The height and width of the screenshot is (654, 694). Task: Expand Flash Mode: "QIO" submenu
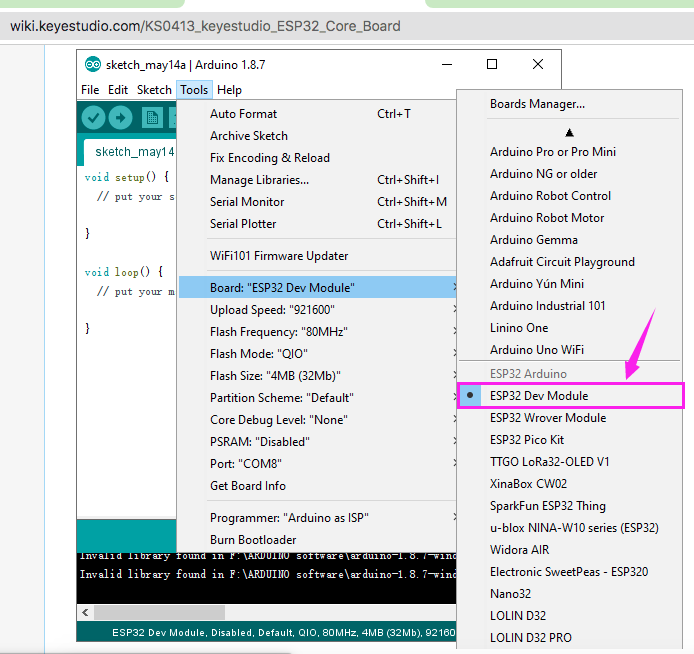317,354
